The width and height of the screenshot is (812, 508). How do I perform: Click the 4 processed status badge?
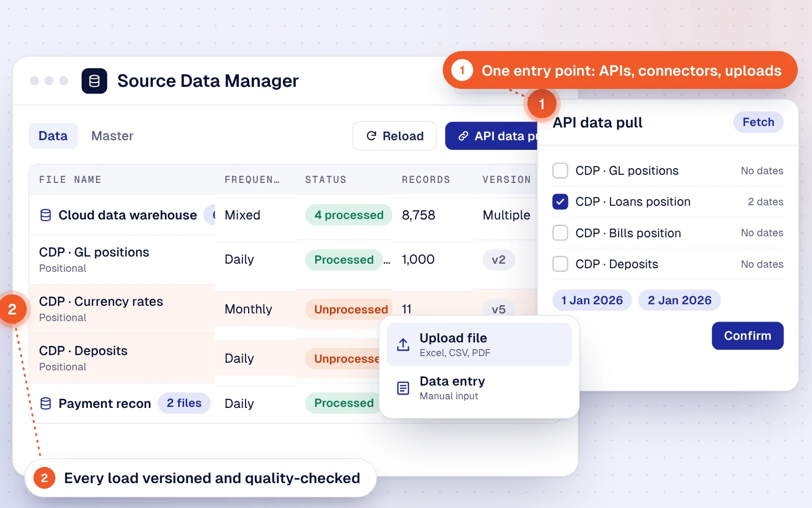349,215
